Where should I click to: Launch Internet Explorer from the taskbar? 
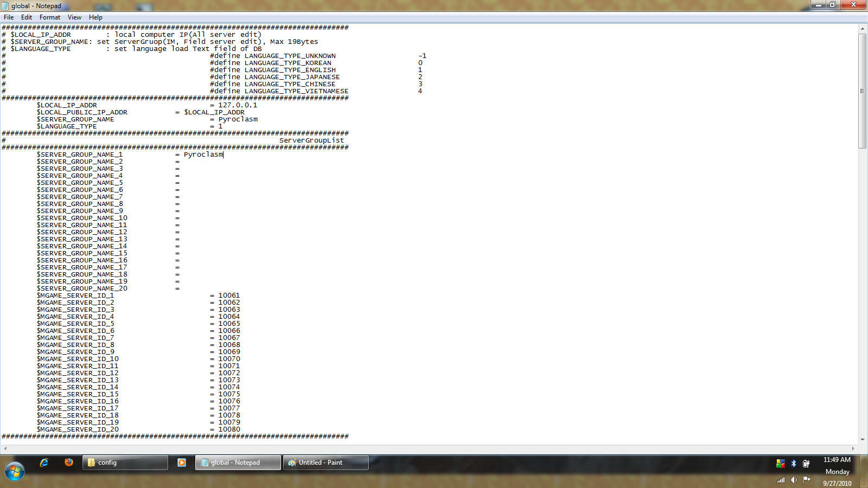[44, 463]
